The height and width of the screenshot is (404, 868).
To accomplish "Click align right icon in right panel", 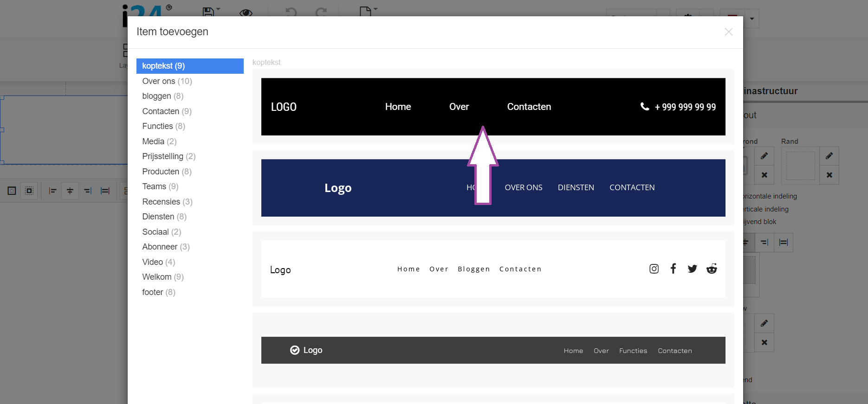I will pos(764,243).
